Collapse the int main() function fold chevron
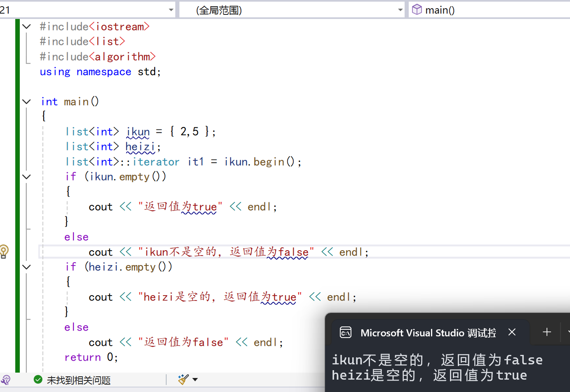Image resolution: width=570 pixels, height=392 pixels. [x=26, y=101]
